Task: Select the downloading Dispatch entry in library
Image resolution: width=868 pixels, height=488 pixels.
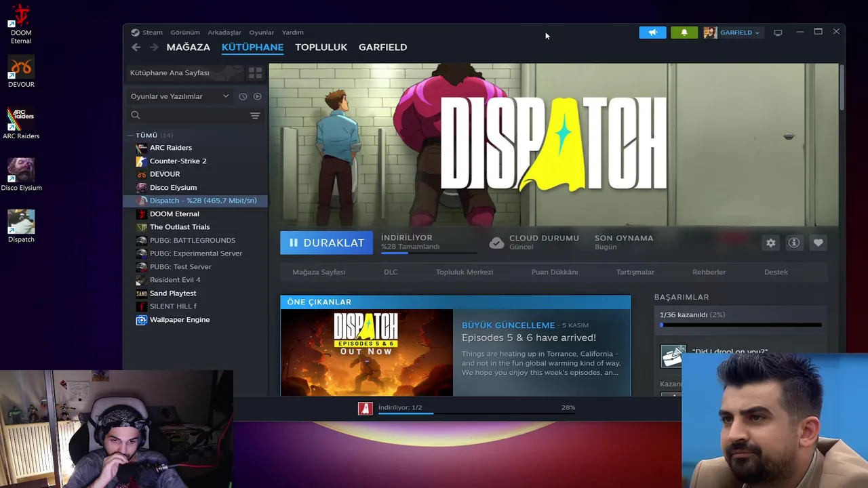Action: click(x=195, y=201)
